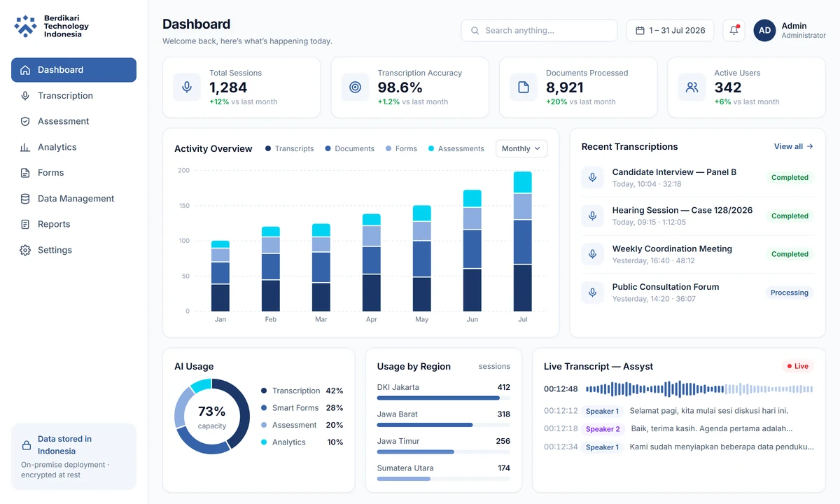Viewport: 840px width, 504px height.
Task: Open the Monthly period dropdown
Action: 521,148
